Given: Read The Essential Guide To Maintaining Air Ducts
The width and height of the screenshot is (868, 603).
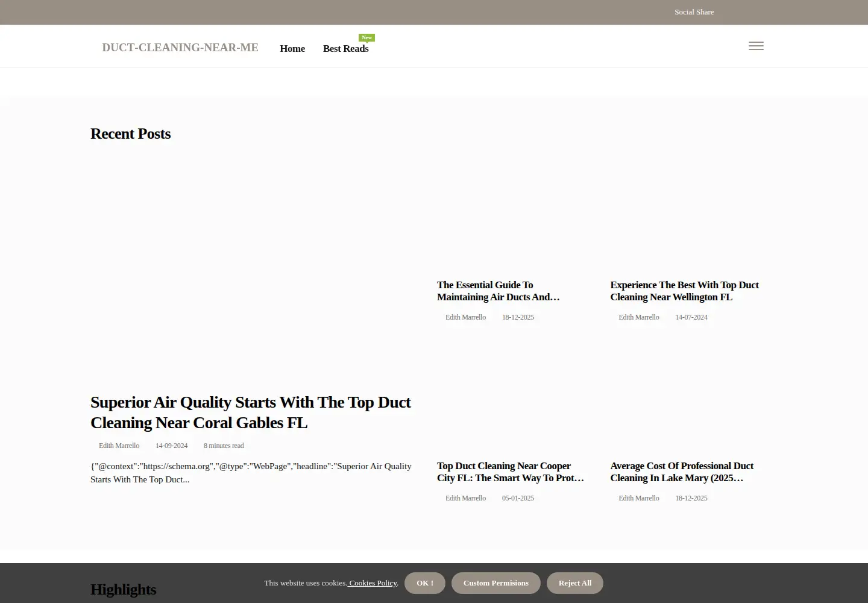Looking at the screenshot, I should point(498,291).
